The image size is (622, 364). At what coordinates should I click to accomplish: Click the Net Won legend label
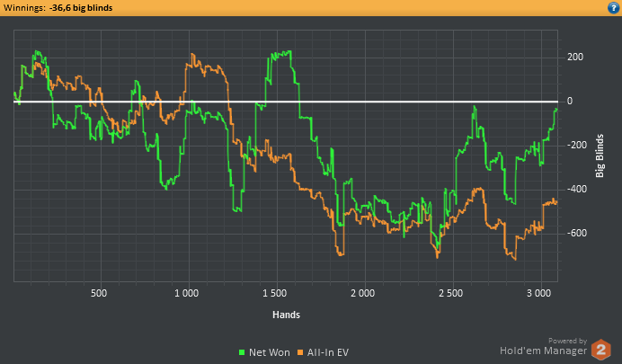click(x=270, y=352)
